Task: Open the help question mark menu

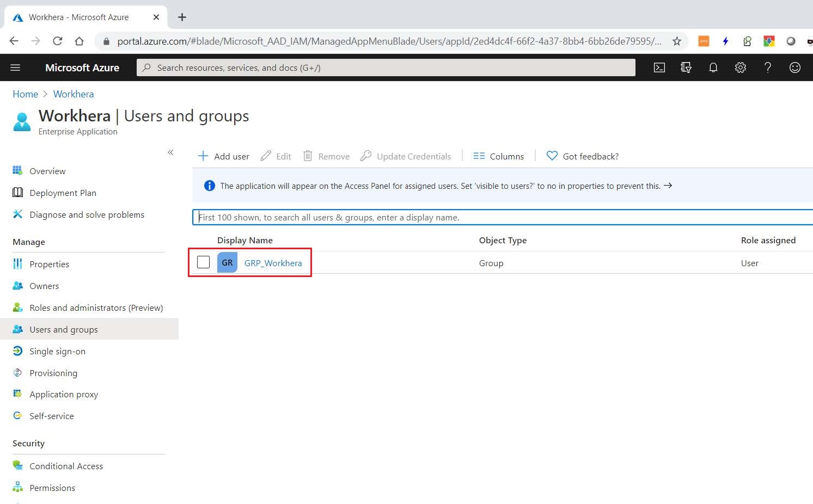Action: pyautogui.click(x=768, y=67)
